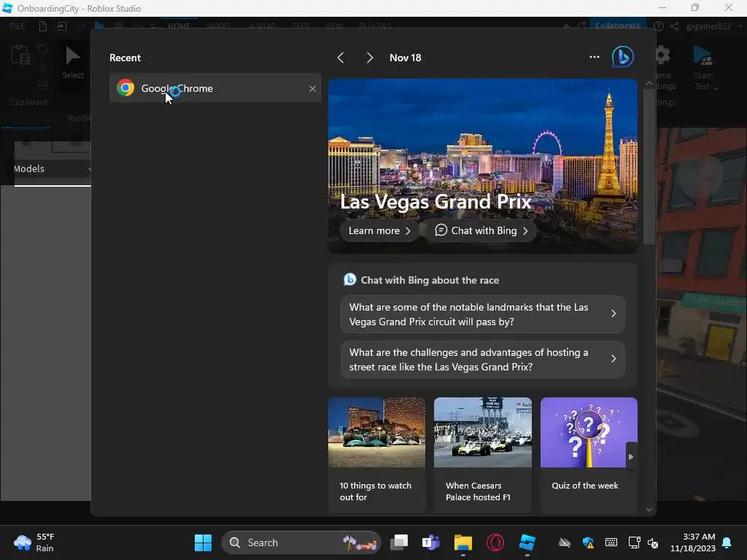Open Google Chrome from Recent list
Image resolution: width=747 pixels, height=560 pixels.
click(215, 88)
